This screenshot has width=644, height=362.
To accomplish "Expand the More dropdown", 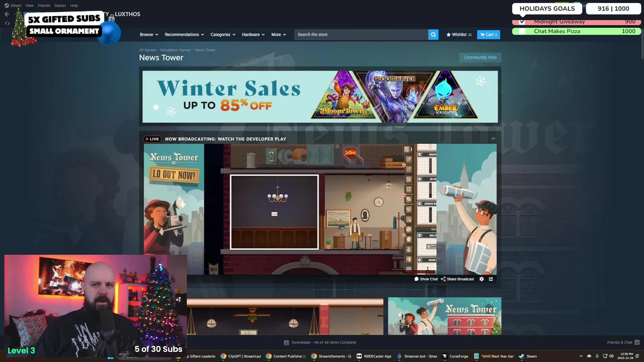I will pos(279,35).
